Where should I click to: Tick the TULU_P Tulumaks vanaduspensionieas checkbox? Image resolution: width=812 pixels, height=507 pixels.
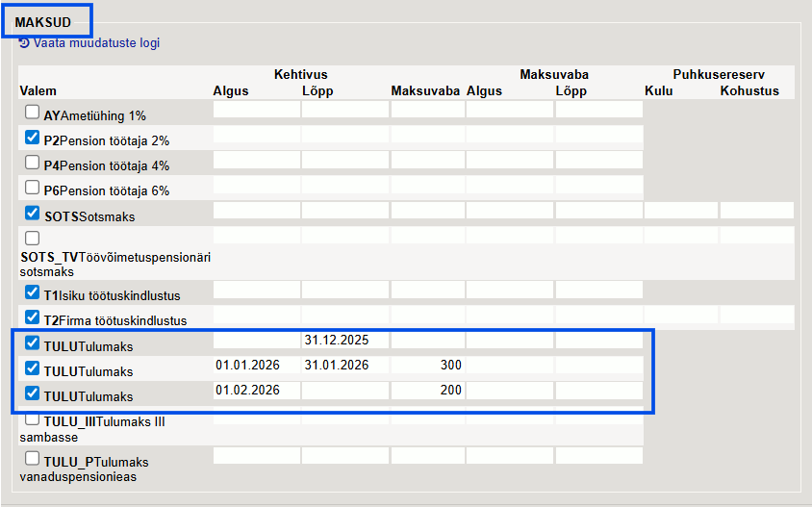[33, 458]
